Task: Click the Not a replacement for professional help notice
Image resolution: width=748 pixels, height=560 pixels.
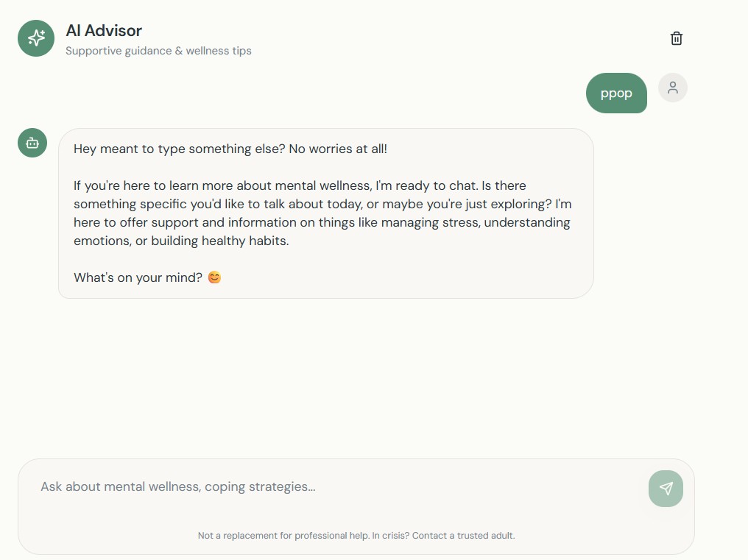Action: click(283, 536)
